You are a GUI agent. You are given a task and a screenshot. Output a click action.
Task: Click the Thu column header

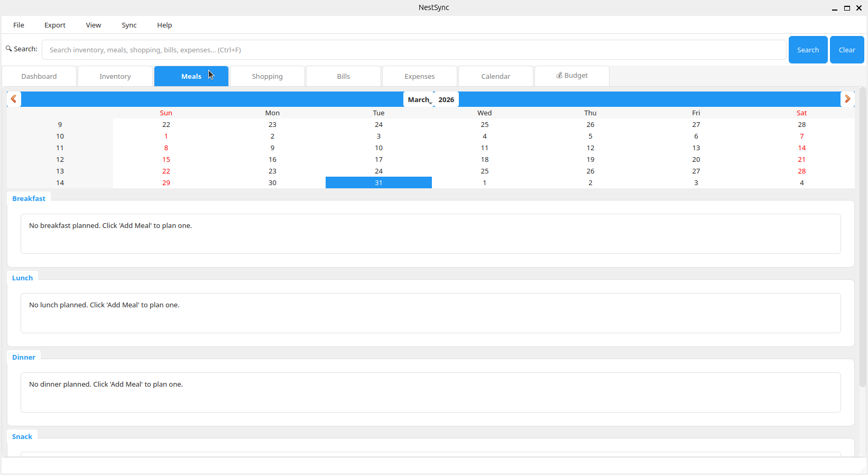pyautogui.click(x=590, y=113)
